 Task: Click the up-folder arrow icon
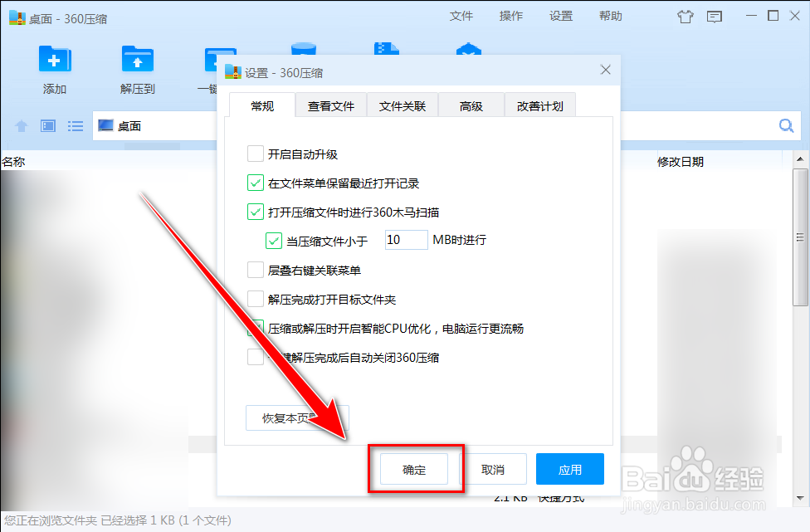pos(22,125)
